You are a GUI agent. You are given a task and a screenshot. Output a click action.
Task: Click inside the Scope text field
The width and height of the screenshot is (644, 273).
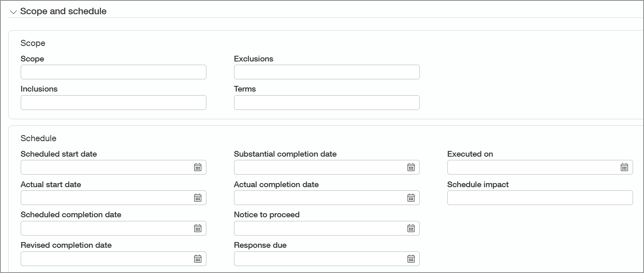click(x=102, y=72)
